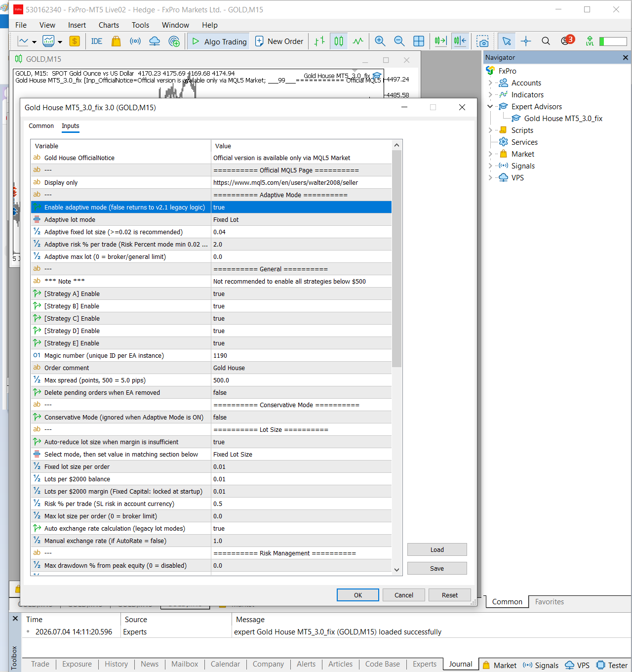Expand Accounts in the Navigator
The width and height of the screenshot is (632, 672).
pyautogui.click(x=490, y=83)
